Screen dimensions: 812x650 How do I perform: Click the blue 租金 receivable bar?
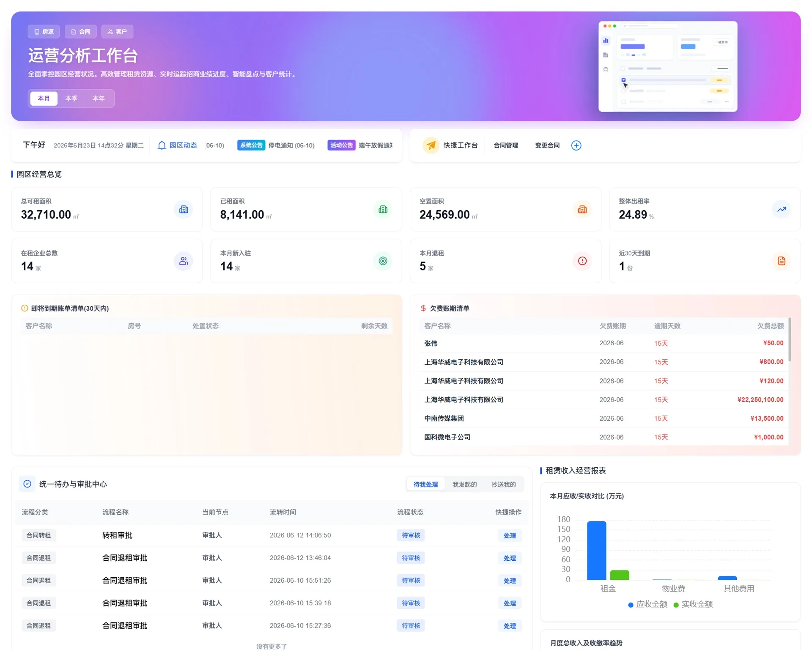pos(596,551)
